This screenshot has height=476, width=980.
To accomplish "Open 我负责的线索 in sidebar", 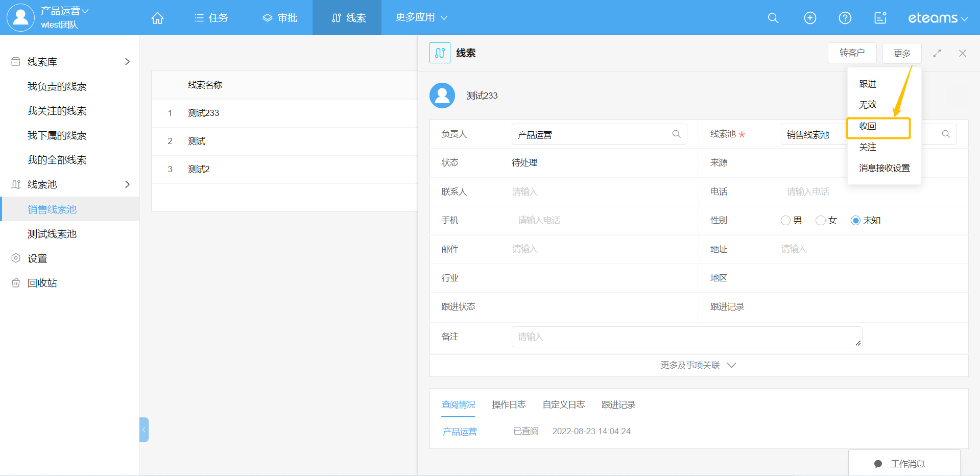I will click(57, 86).
